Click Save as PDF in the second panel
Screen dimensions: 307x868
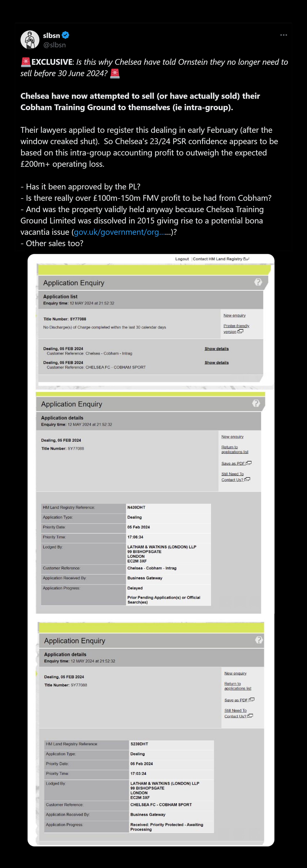[x=233, y=463]
